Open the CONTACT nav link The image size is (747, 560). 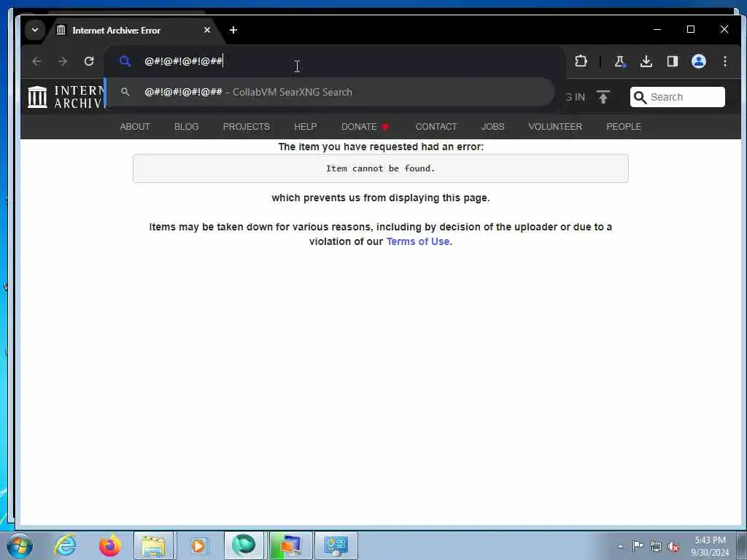coord(436,127)
